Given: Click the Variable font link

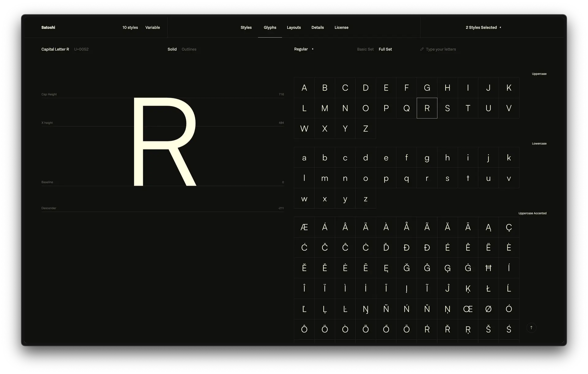Looking at the screenshot, I should point(153,28).
